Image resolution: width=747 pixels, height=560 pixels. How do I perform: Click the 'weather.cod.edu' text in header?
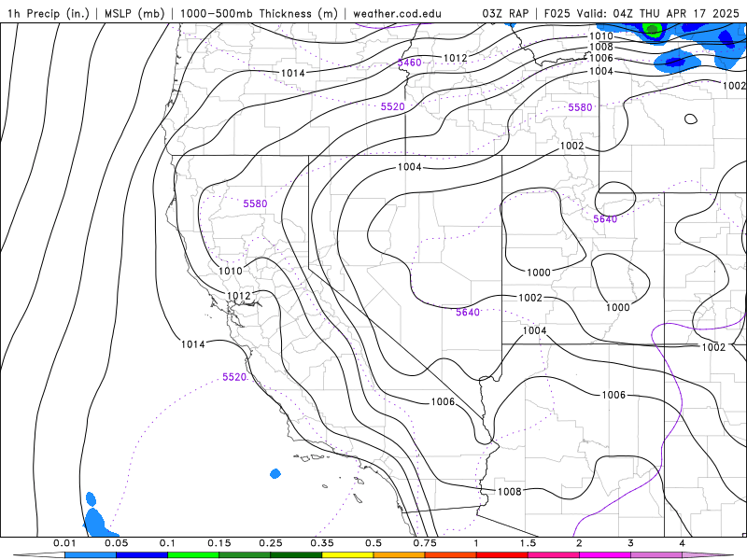tap(397, 14)
